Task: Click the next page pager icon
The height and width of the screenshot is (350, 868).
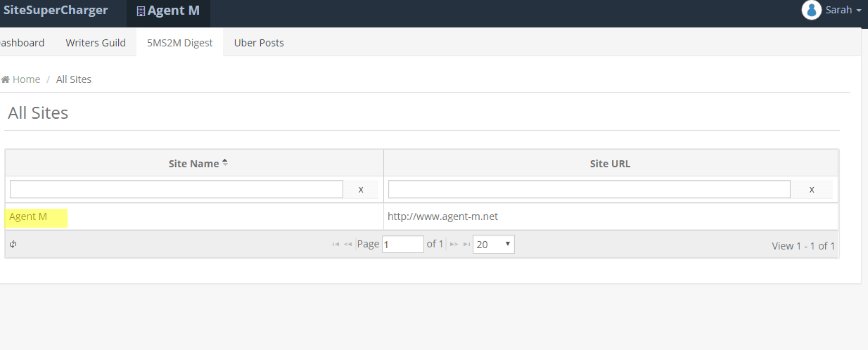Action: pyautogui.click(x=454, y=245)
